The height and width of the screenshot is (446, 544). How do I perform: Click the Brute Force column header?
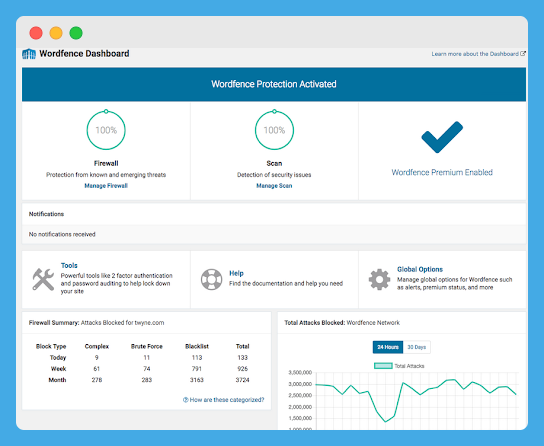147,346
